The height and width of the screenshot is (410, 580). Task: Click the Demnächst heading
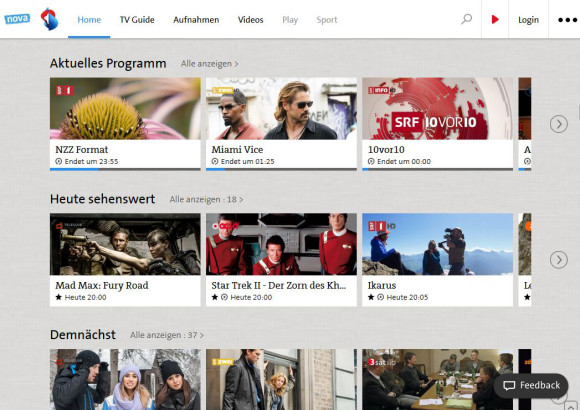click(x=83, y=335)
